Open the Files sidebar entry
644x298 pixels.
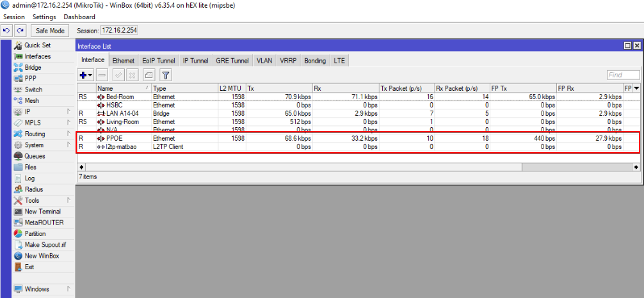(30, 167)
